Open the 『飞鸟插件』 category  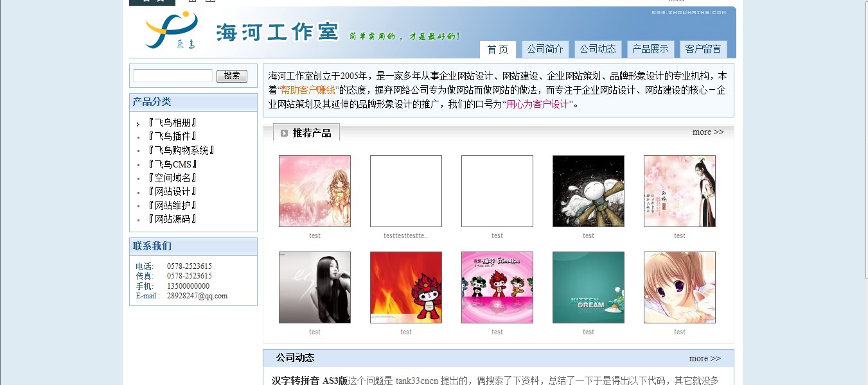pyautogui.click(x=172, y=136)
